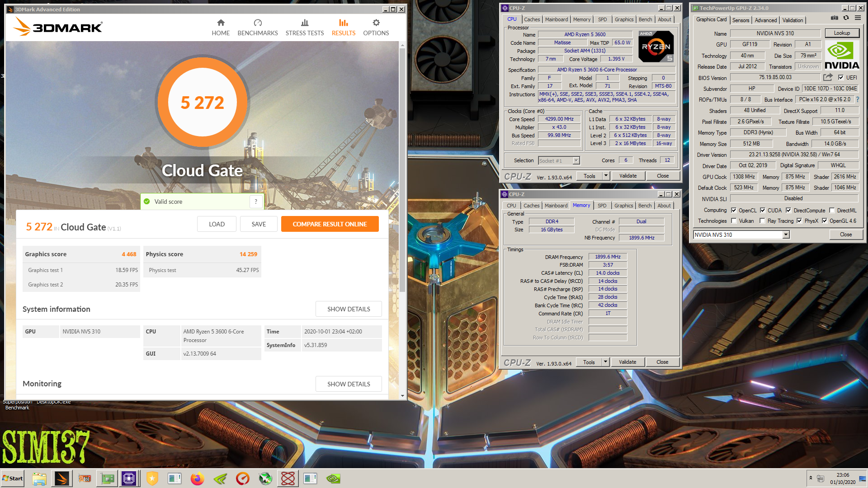Click the Superposition Benchmark desktop shortcut
This screenshot has width=868, height=488.
pyautogui.click(x=17, y=404)
